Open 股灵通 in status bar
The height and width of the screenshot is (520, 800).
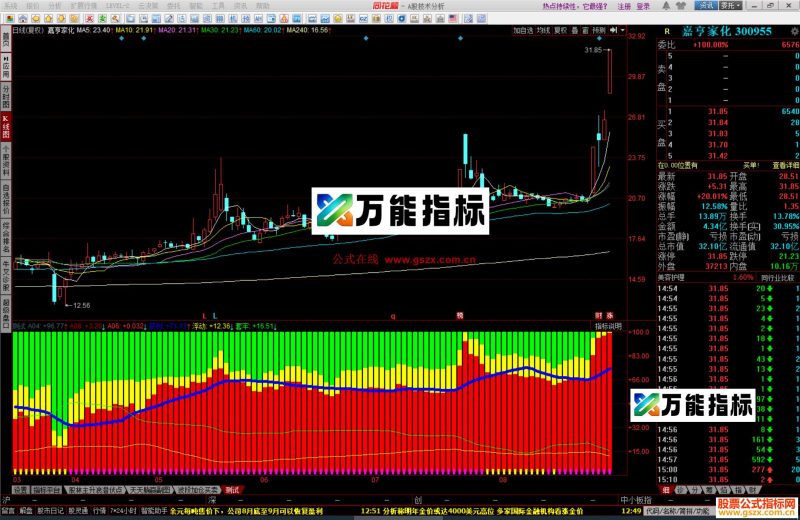coord(78,511)
